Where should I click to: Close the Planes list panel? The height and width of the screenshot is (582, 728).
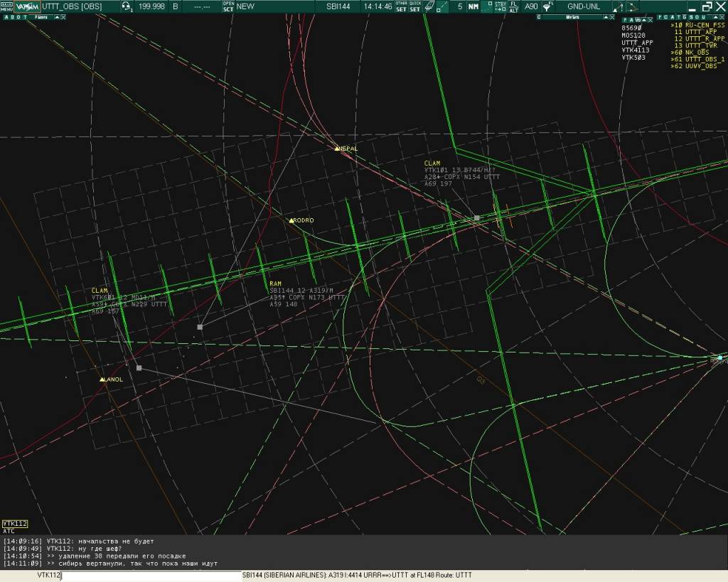(63, 17)
